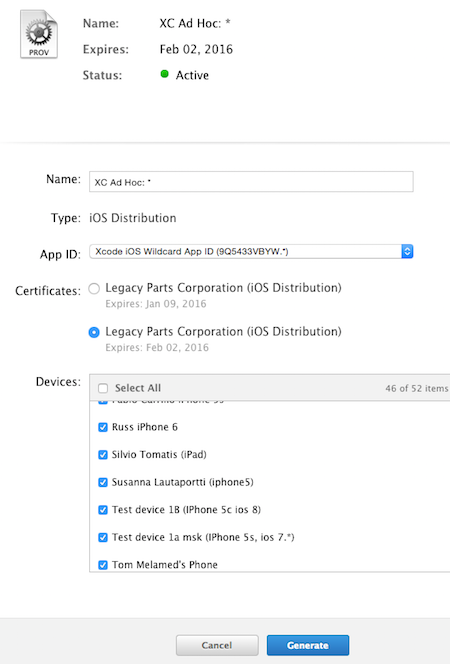Viewport: 450px width, 664px height.
Task: Click the App ID dropdown stepper arrows
Action: click(x=407, y=251)
